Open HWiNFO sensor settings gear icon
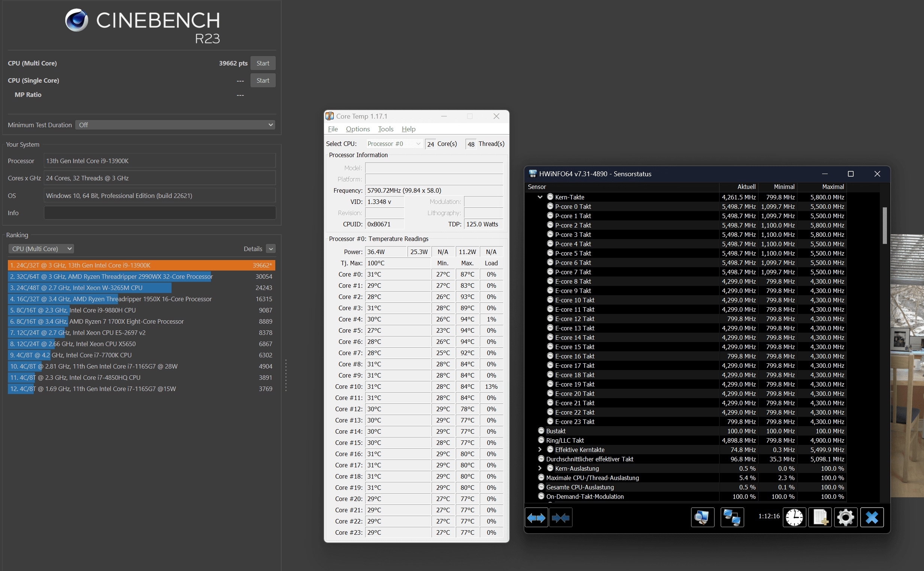This screenshot has width=924, height=571. click(x=846, y=517)
